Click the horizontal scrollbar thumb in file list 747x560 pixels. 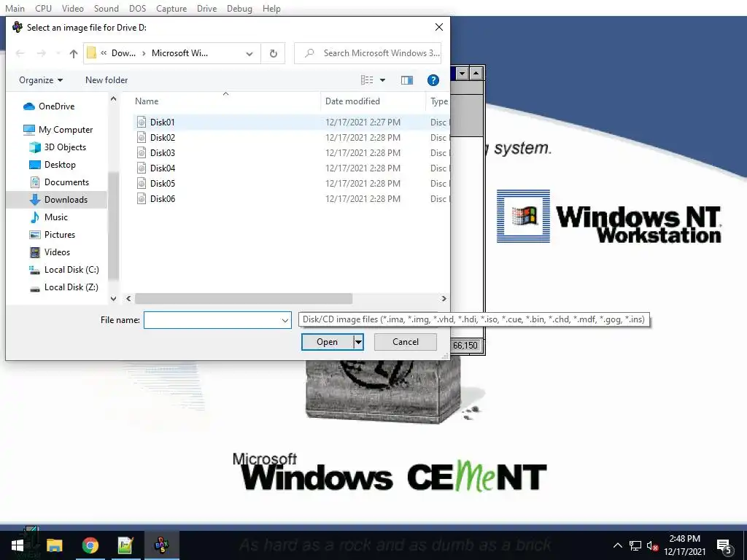point(244,298)
